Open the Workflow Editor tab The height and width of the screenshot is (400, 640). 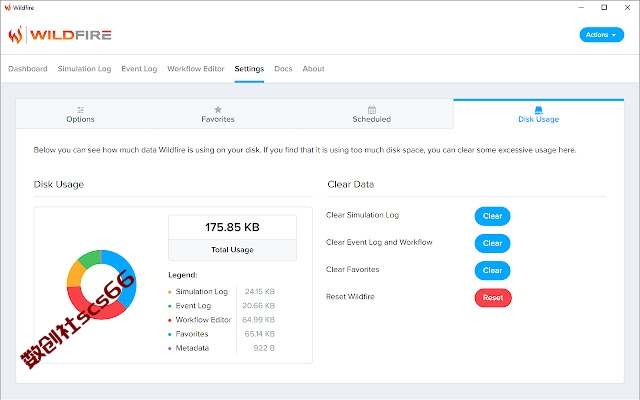[196, 69]
